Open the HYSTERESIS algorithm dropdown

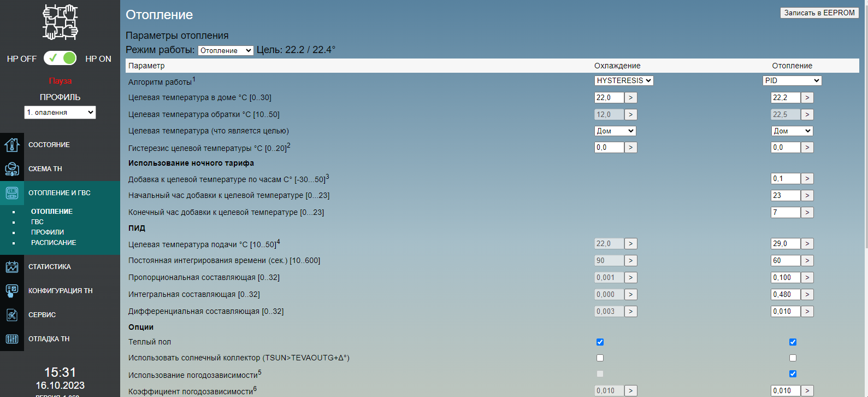point(624,80)
